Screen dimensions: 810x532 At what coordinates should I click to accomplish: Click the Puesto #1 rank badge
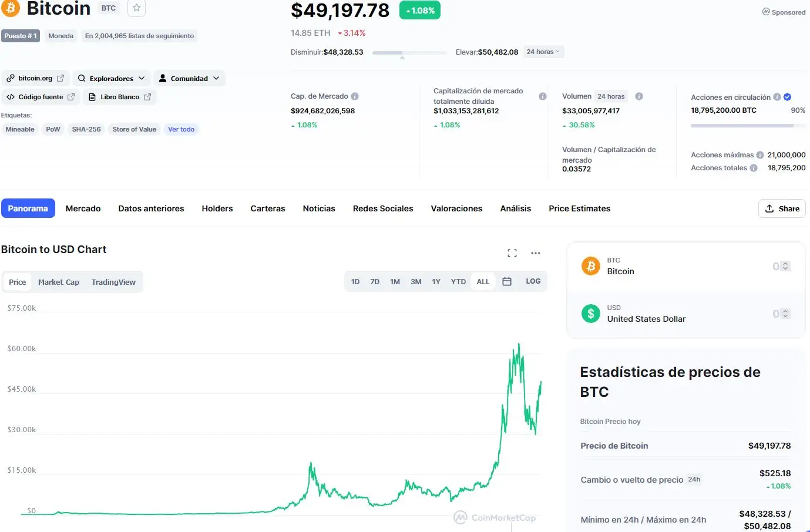tap(21, 36)
